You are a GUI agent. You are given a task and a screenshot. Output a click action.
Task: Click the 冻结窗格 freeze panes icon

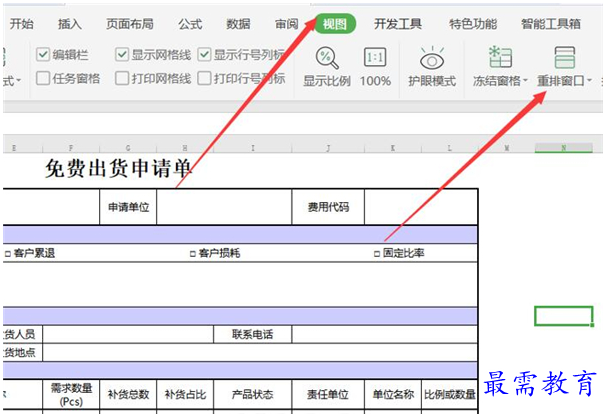pos(500,57)
